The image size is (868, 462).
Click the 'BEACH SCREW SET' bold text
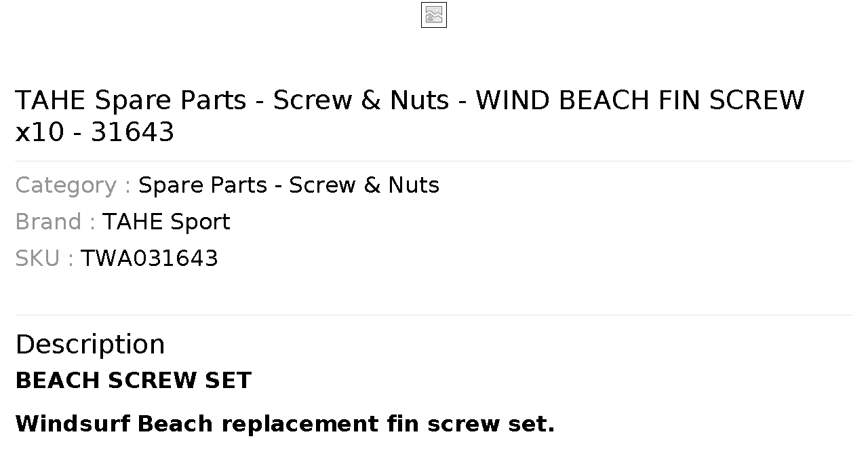134,381
